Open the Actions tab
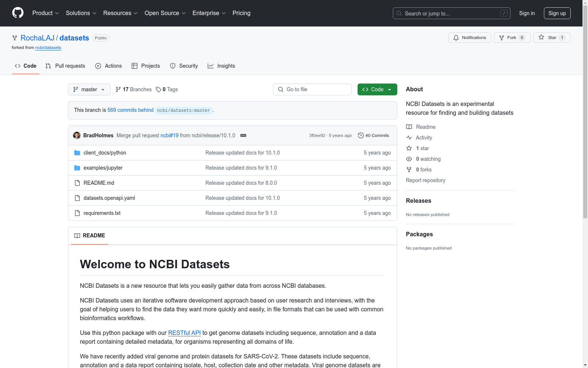 tap(108, 66)
